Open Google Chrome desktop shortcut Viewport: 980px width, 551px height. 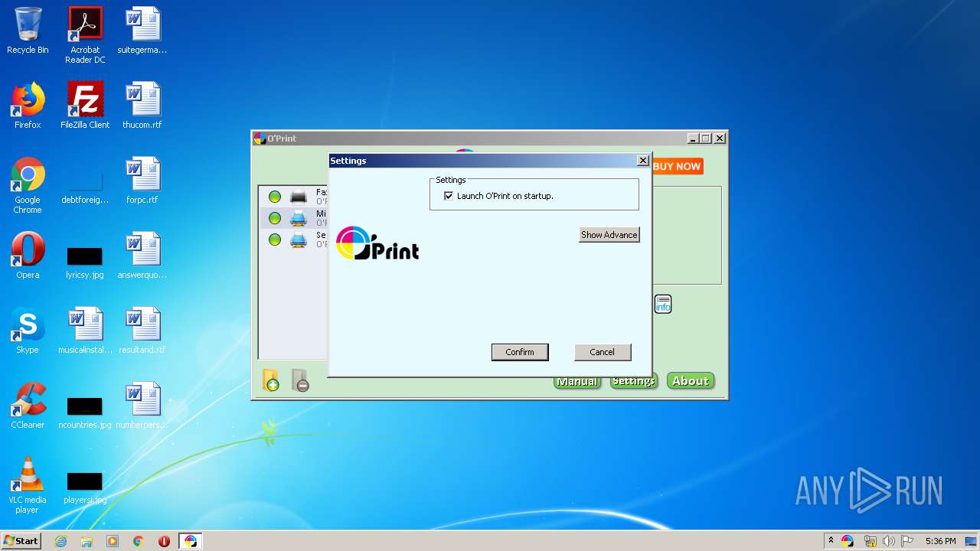point(28,185)
